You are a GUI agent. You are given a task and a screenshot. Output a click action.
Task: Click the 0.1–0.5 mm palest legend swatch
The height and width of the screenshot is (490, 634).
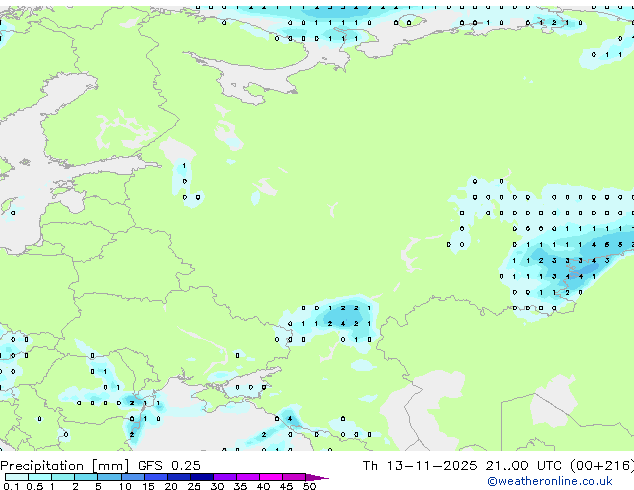click(x=17, y=477)
